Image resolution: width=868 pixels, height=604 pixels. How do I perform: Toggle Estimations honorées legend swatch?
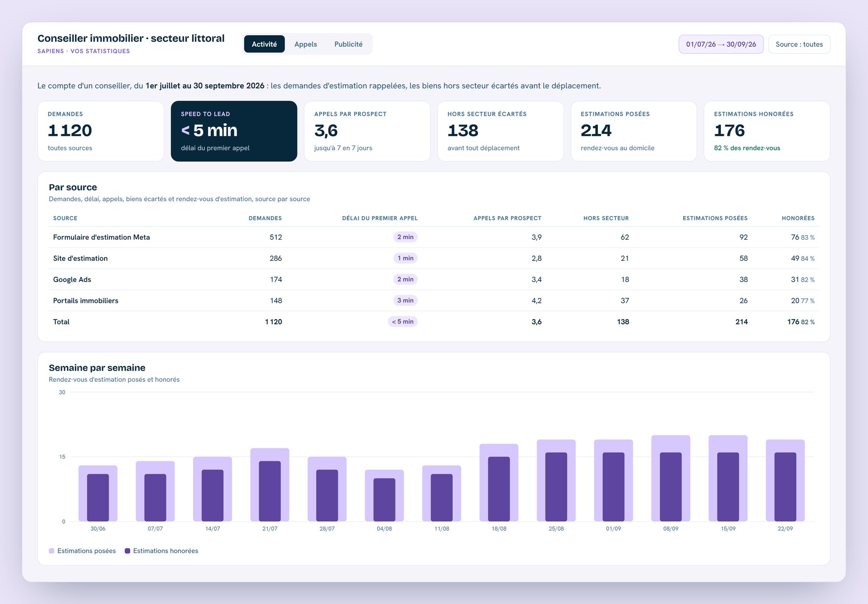tap(127, 551)
